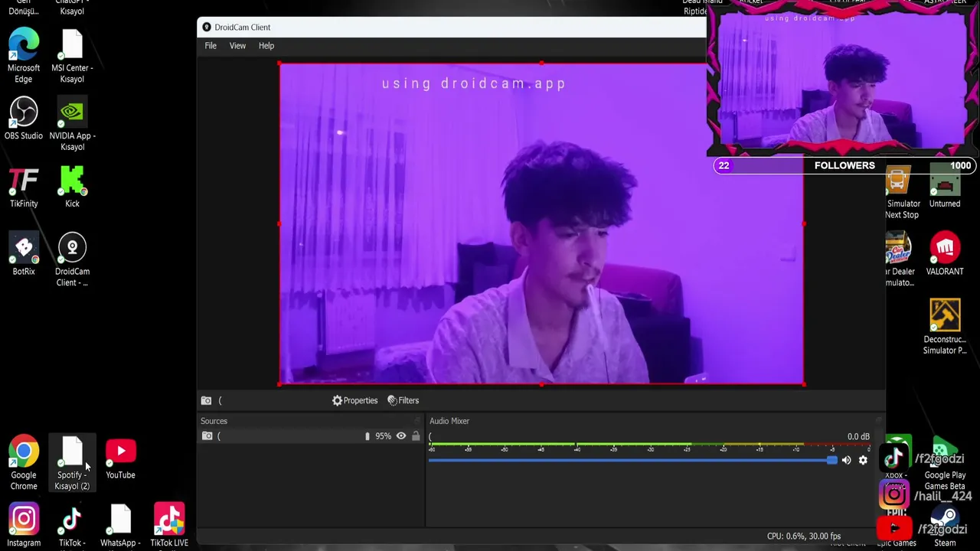
Task: Select the Spotify Kisayol (2) shortcut
Action: click(x=72, y=464)
